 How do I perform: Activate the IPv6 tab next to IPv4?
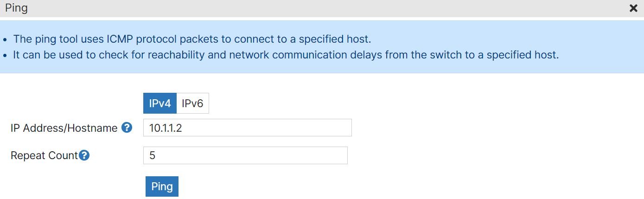point(192,103)
